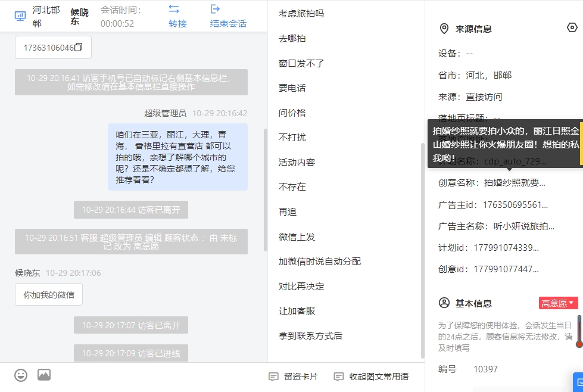Click the 广告主名称 value 听小妍说旅拍...
The height and width of the screenshot is (392, 583).
[x=524, y=226]
